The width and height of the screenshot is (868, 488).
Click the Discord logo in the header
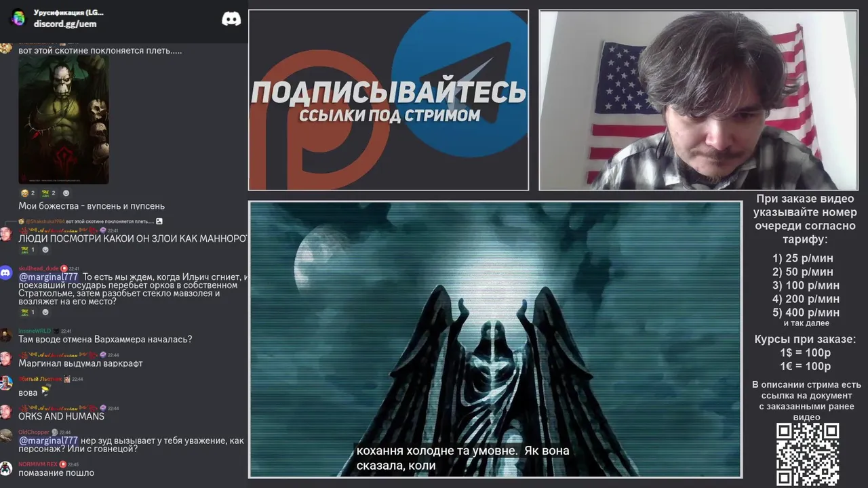(231, 19)
